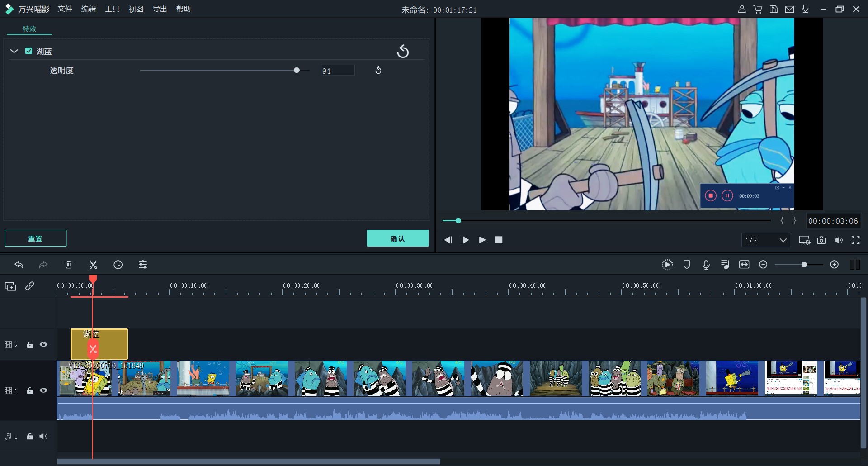Click the scissors split tool in timeline toolbar
The image size is (868, 466).
[x=93, y=265]
